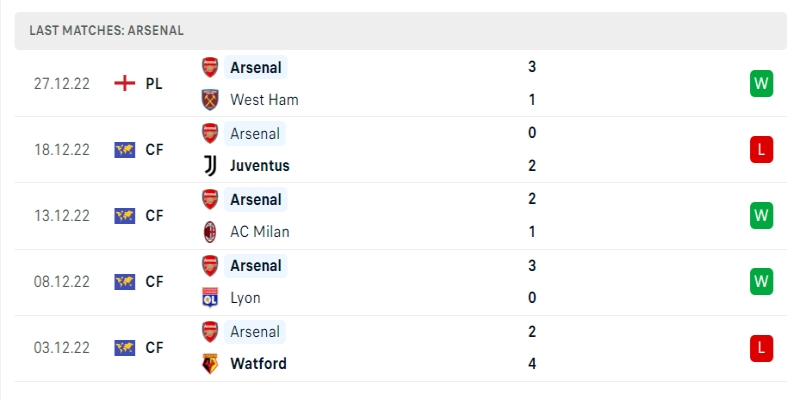Click the world flag icon for 18.12.22
The height and width of the screenshot is (400, 800).
(125, 150)
